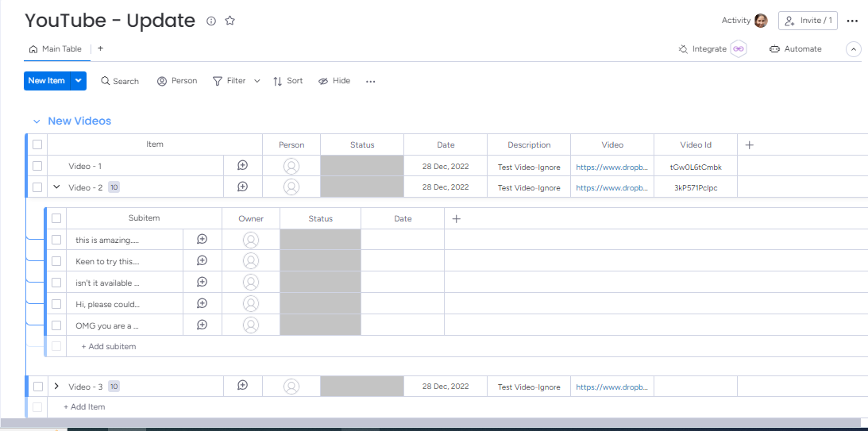Image resolution: width=868 pixels, height=431 pixels.
Task: Click Invite / 1 button
Action: pos(808,21)
